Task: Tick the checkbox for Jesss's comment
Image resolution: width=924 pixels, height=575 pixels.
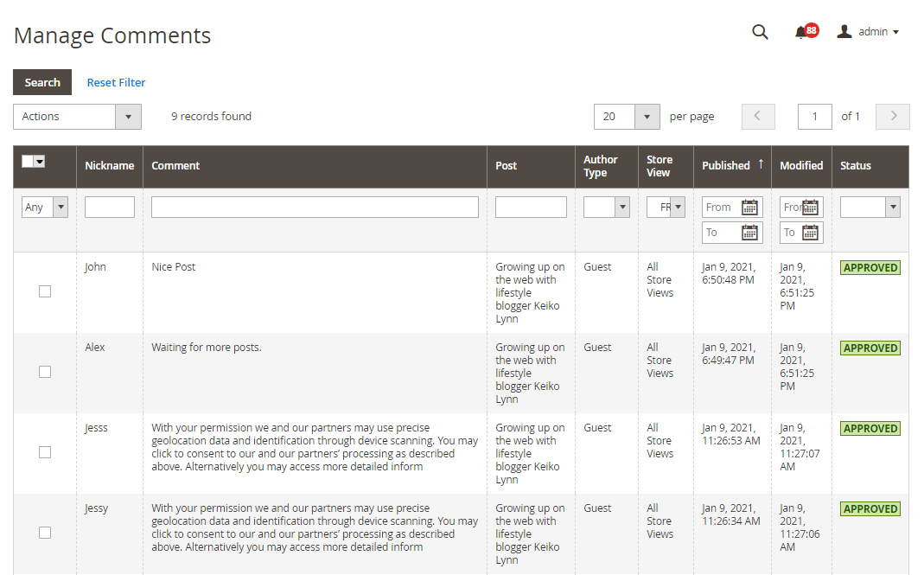Action: point(45,452)
